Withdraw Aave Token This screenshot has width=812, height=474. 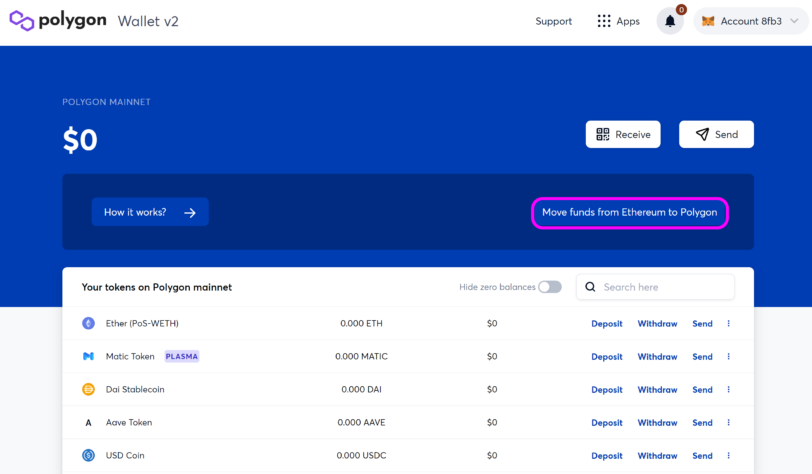657,423
